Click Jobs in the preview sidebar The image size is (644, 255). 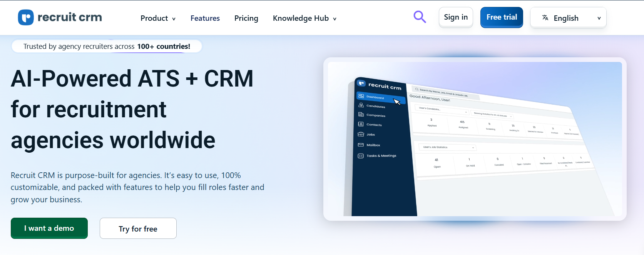(366, 134)
